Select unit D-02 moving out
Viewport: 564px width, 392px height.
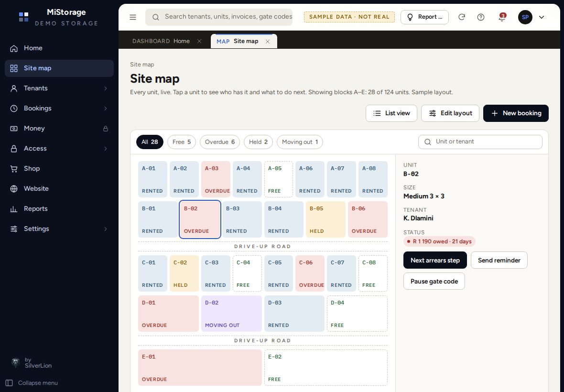[232, 314]
